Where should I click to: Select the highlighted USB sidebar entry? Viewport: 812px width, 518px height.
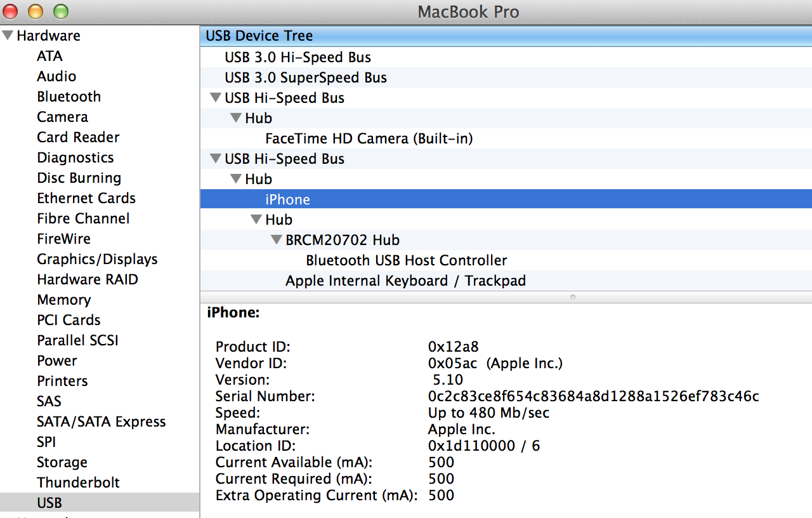click(100, 503)
